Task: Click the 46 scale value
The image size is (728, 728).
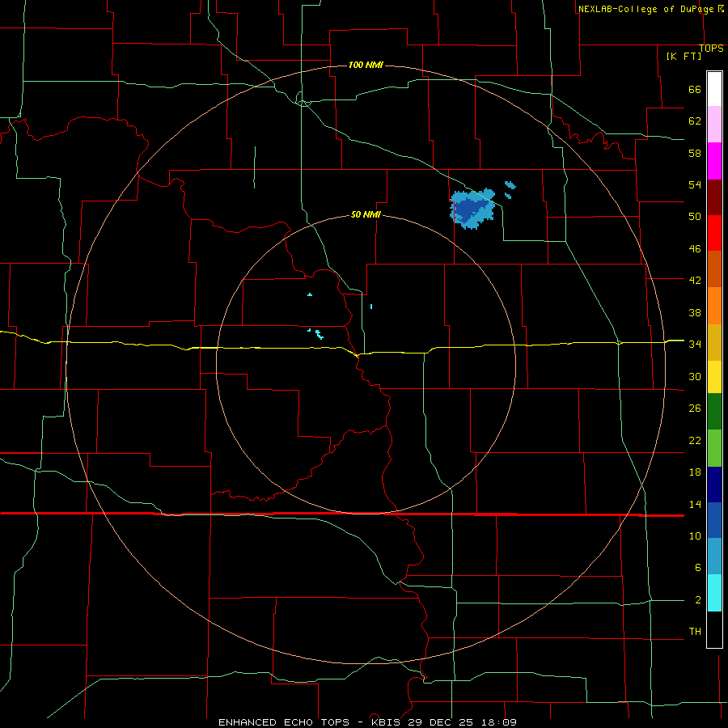Action: 695,249
